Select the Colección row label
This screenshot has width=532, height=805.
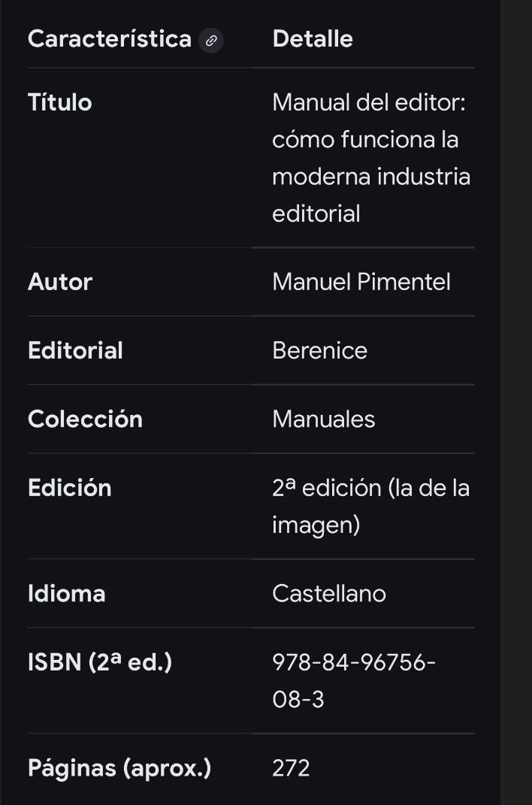(x=85, y=419)
